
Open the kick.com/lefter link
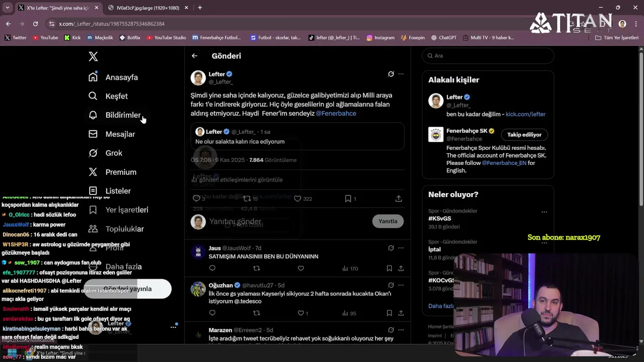pyautogui.click(x=525, y=114)
